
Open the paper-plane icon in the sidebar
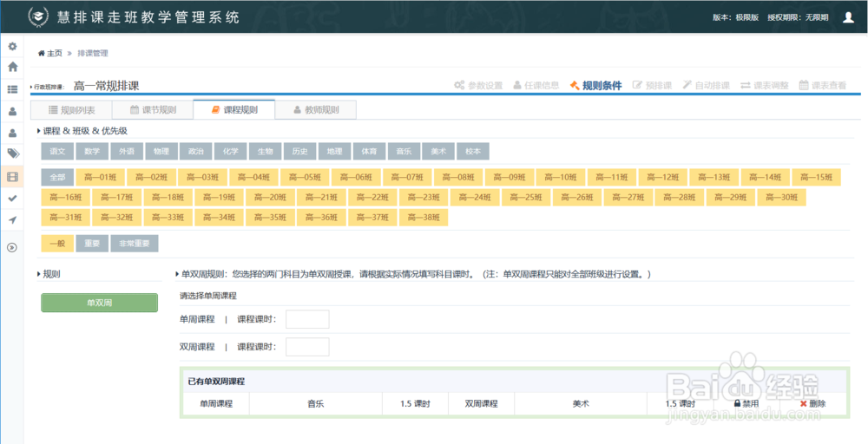pyautogui.click(x=12, y=220)
